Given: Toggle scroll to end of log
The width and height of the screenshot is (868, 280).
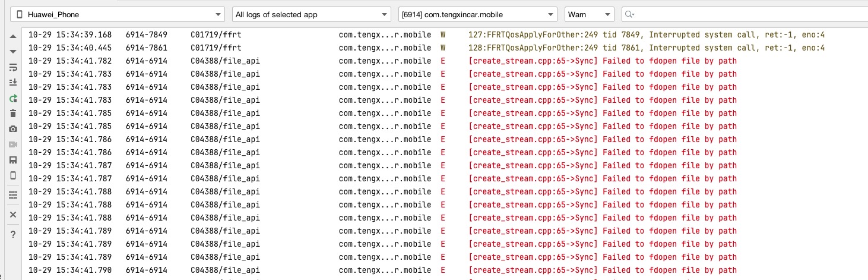Looking at the screenshot, I should (13, 83).
